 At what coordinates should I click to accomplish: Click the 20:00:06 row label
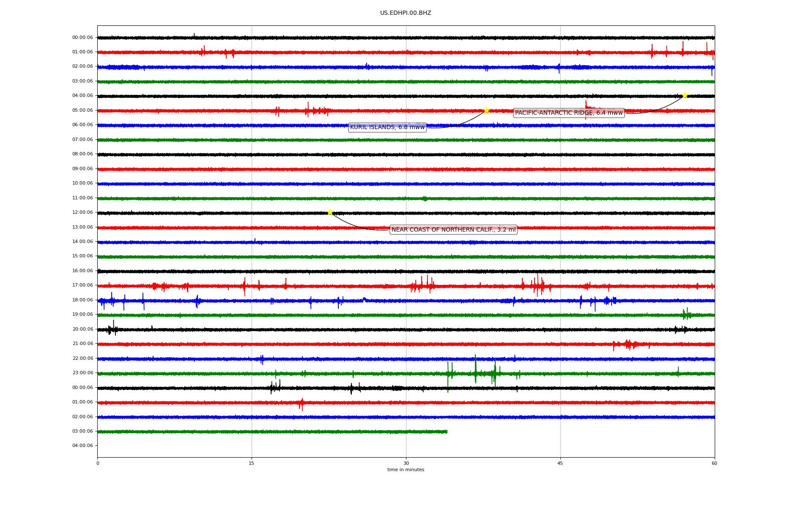click(x=82, y=329)
